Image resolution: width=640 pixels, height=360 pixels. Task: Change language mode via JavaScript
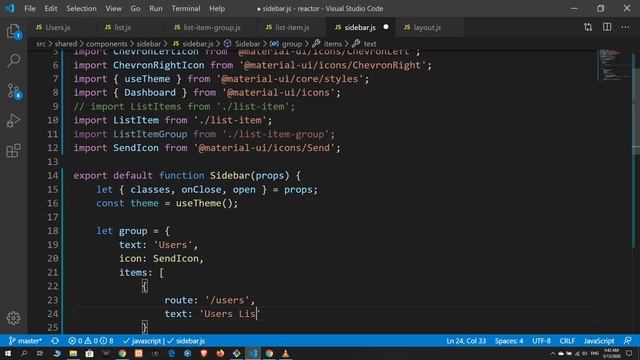pyautogui.click(x=599, y=341)
